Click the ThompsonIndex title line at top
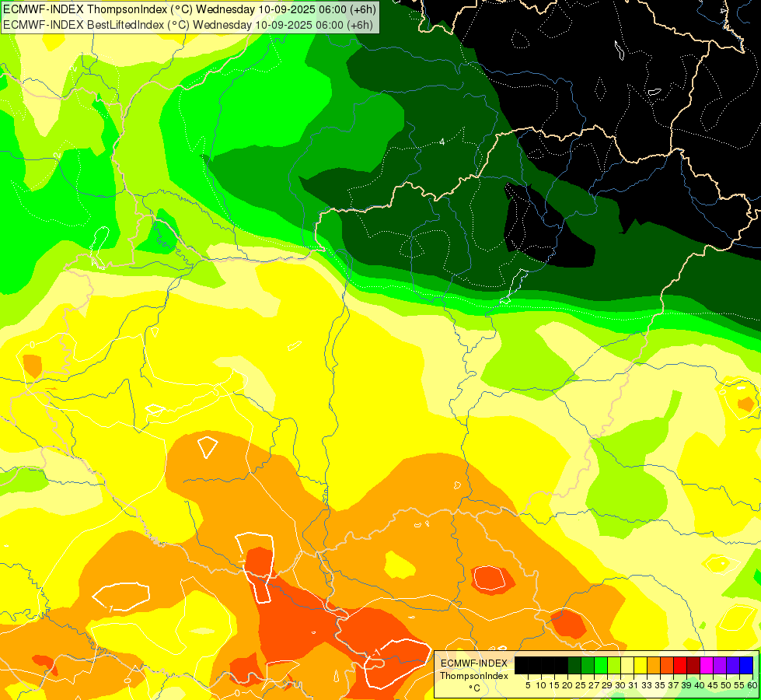The image size is (761, 700). coord(190,9)
